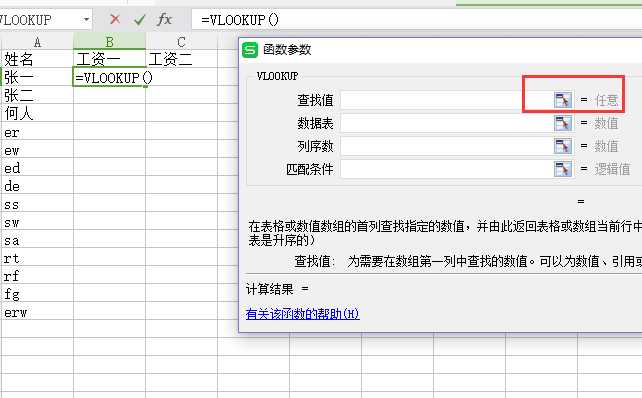Select the cell containing sa
The image size is (642, 398).
pyautogui.click(x=37, y=239)
